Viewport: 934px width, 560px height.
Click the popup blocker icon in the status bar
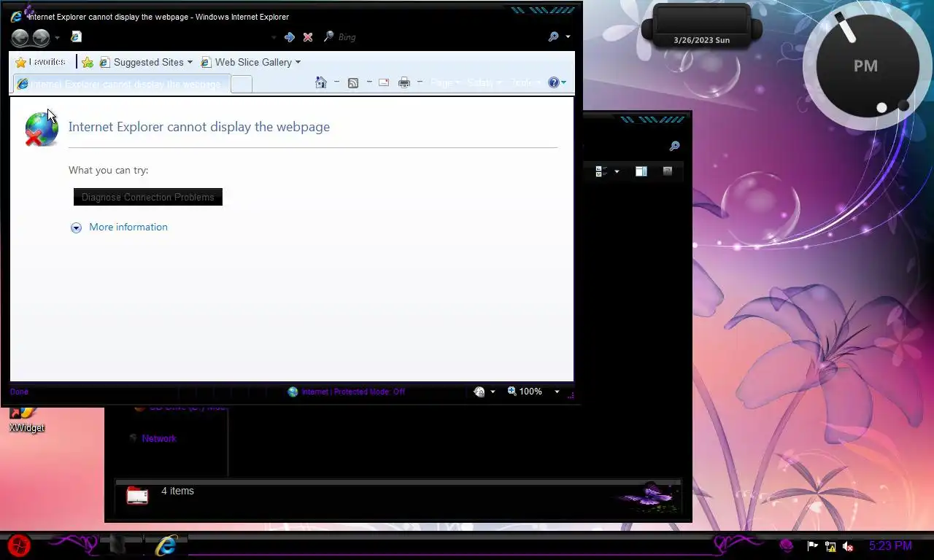click(x=479, y=392)
